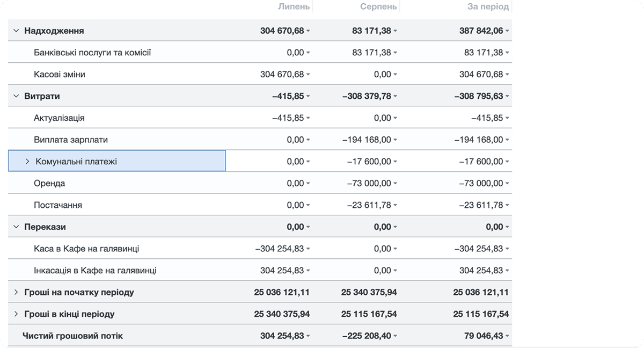Image resolution: width=644 pixels, height=348 pixels.
Task: Open dropdown arrow next to Надходження 387 842,06
Action: point(507,31)
